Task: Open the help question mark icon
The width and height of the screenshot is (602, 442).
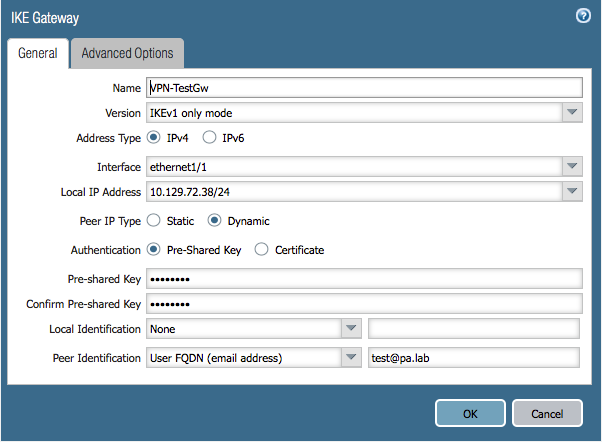Action: click(583, 16)
